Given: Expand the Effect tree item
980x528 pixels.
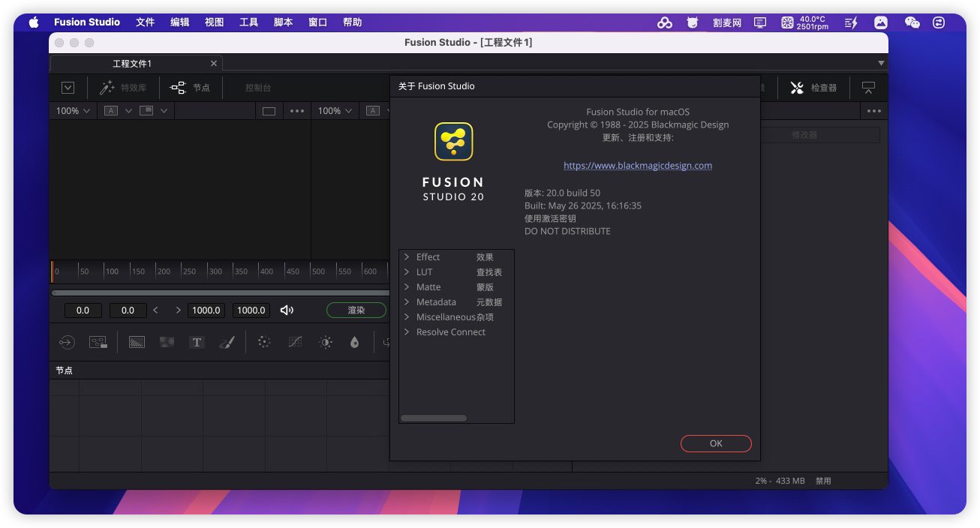Looking at the screenshot, I should pyautogui.click(x=407, y=257).
